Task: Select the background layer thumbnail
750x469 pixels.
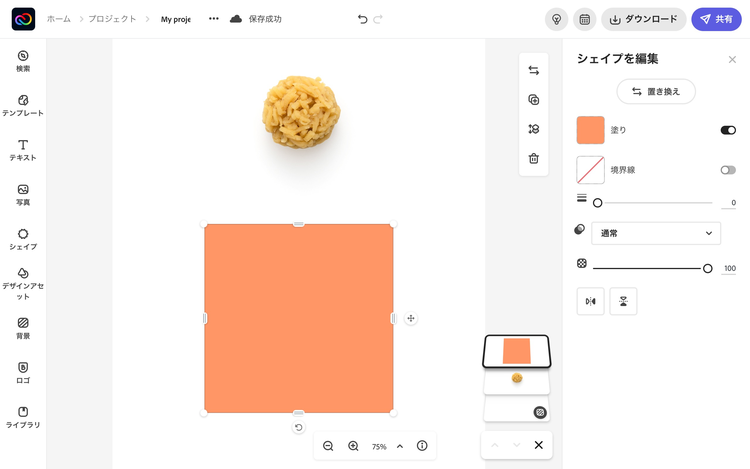Action: click(517, 410)
